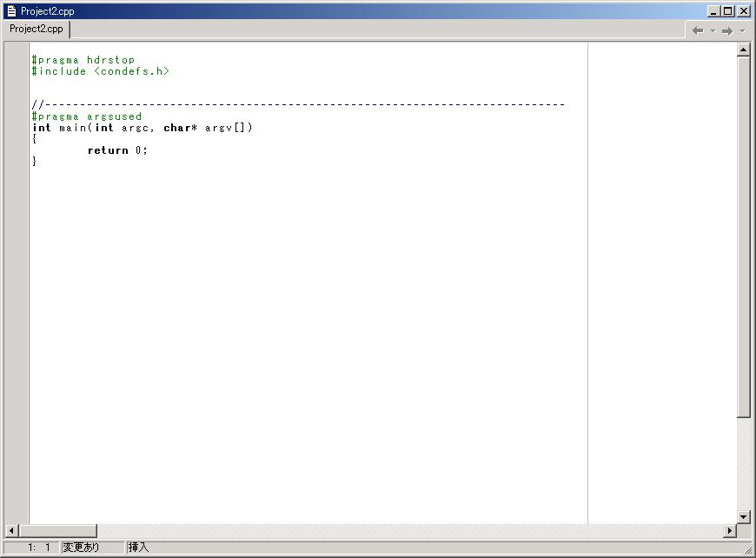Open the back-history dropdown arrow
The width and height of the screenshot is (756, 558).
pos(713,31)
